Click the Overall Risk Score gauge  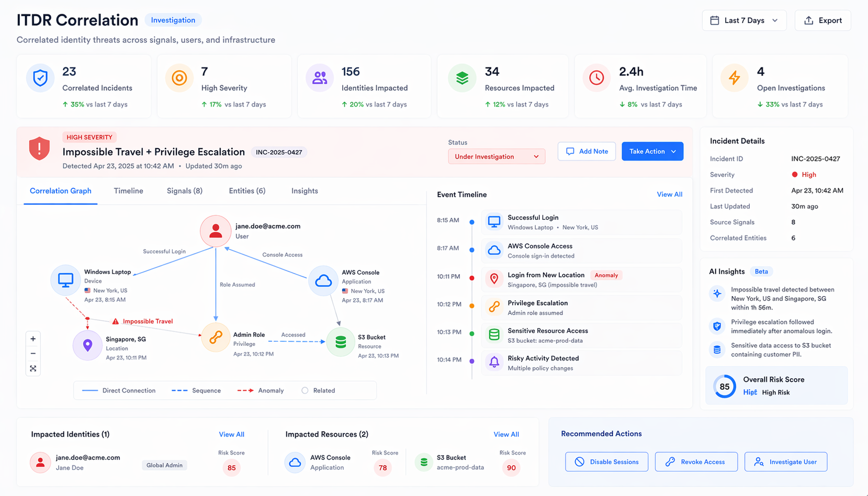tap(724, 387)
